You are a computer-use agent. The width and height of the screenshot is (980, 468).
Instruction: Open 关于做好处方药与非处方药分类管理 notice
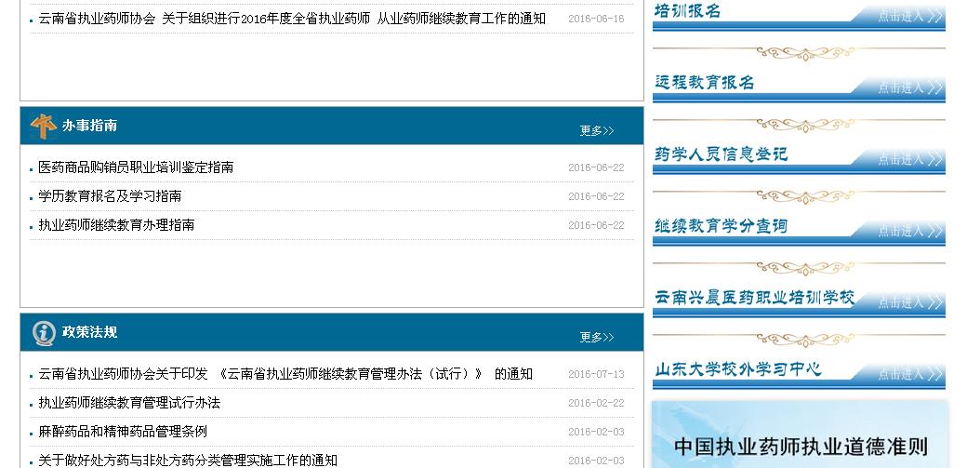tap(188, 460)
